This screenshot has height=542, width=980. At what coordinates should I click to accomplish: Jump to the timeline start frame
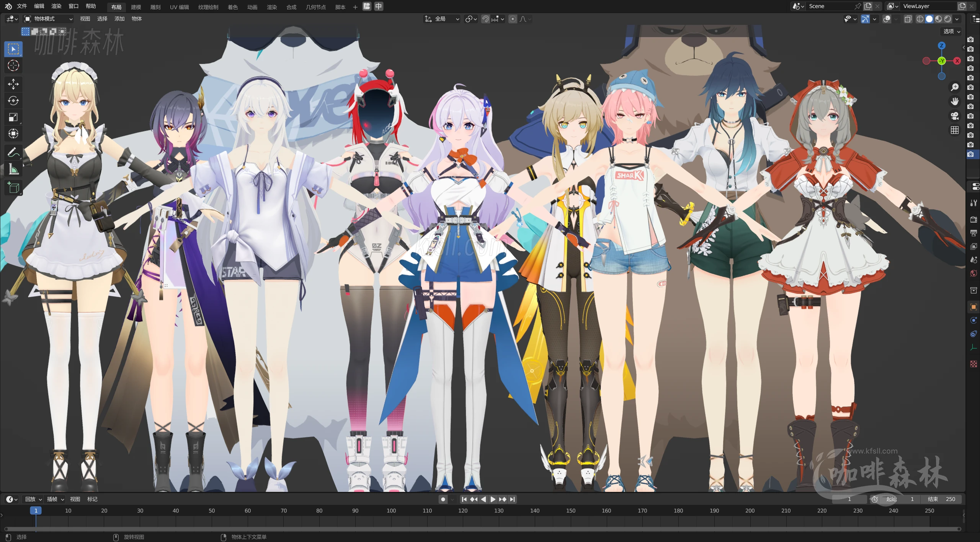point(464,499)
